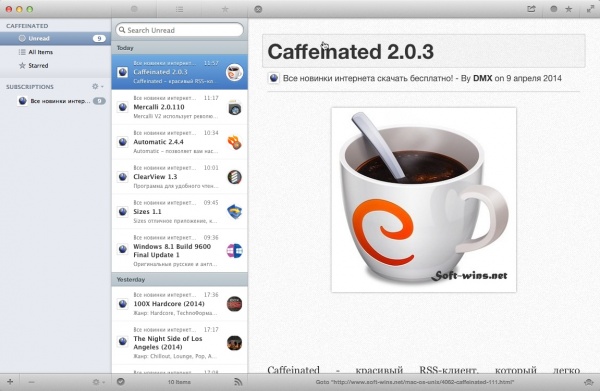Mark article unread with circle icon beside Share
Image resolution: width=600 pixels, height=391 pixels.
(553, 8)
